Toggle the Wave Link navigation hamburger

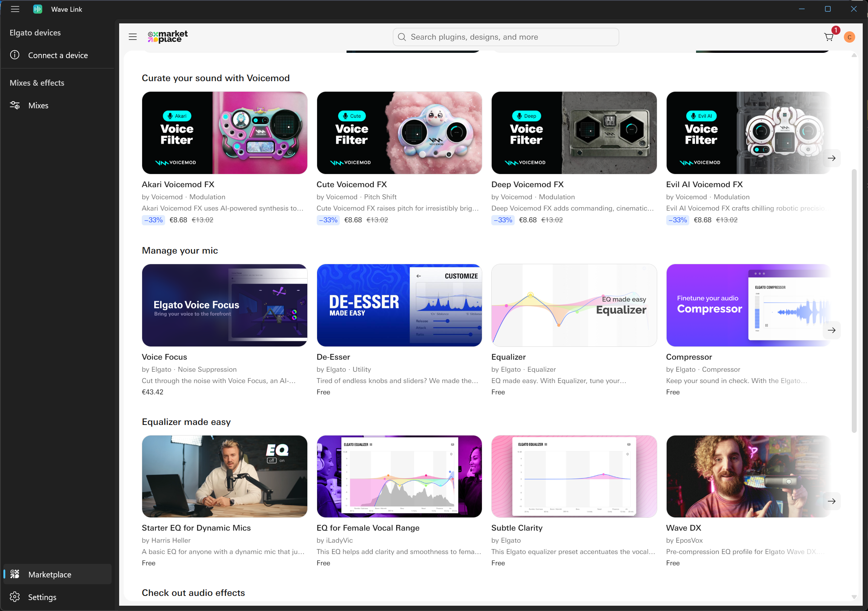click(x=15, y=9)
